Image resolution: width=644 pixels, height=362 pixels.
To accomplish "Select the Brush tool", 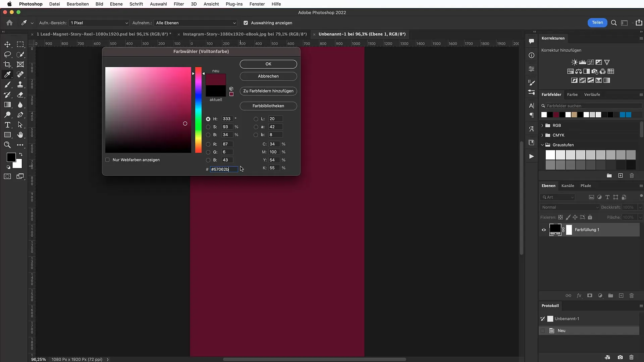I will pyautogui.click(x=7, y=84).
